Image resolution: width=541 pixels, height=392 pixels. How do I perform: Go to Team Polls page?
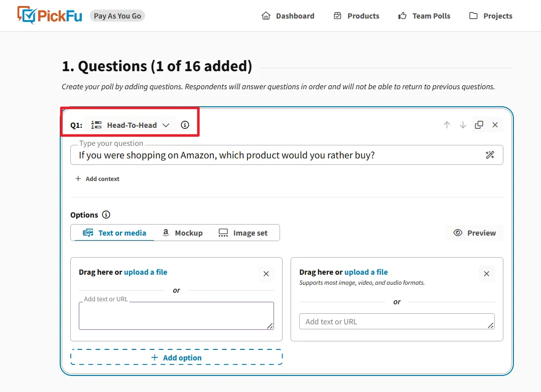pyautogui.click(x=424, y=16)
